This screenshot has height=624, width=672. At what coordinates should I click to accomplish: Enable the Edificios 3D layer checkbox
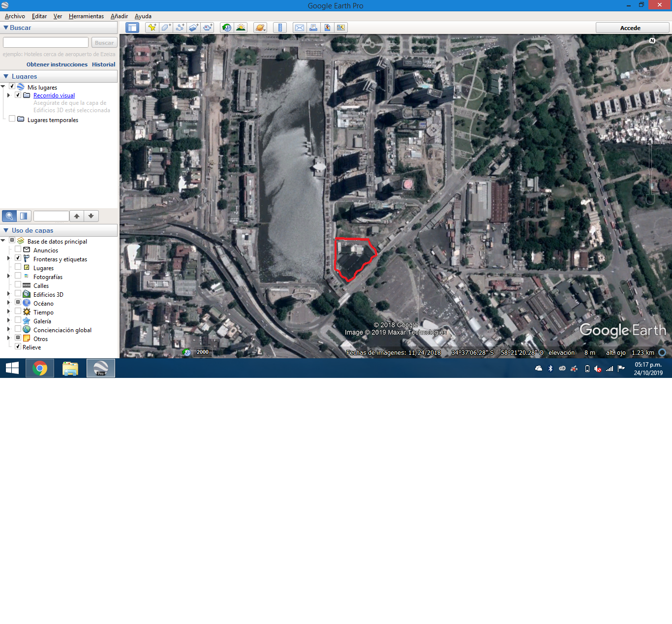click(x=18, y=293)
